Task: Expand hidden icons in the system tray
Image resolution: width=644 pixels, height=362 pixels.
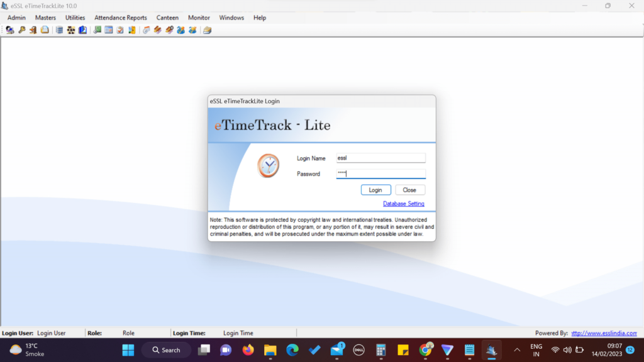Action: 516,349
